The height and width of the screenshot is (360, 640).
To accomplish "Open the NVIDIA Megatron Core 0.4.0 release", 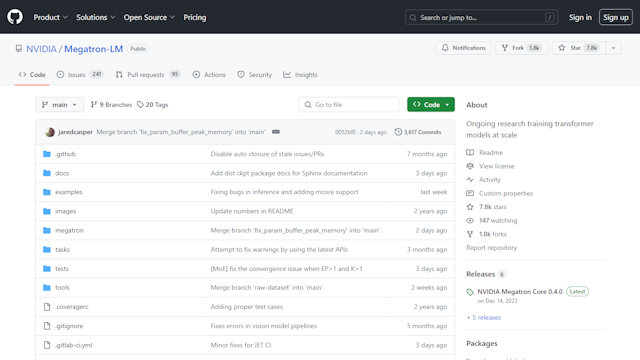I will pyautogui.click(x=520, y=291).
